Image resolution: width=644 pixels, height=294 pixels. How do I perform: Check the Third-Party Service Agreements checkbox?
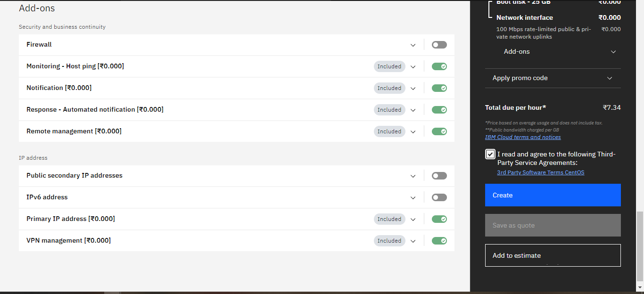pyautogui.click(x=490, y=155)
